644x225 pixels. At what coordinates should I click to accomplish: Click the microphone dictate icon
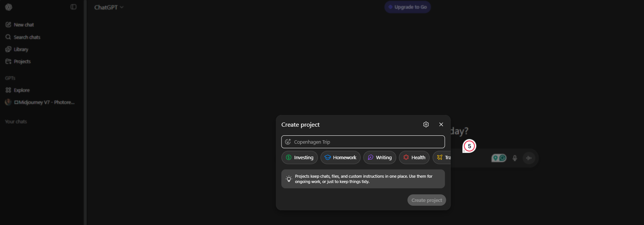514,158
